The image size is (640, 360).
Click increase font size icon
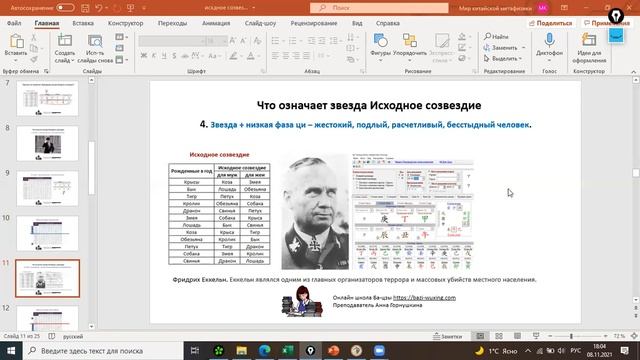click(233, 41)
